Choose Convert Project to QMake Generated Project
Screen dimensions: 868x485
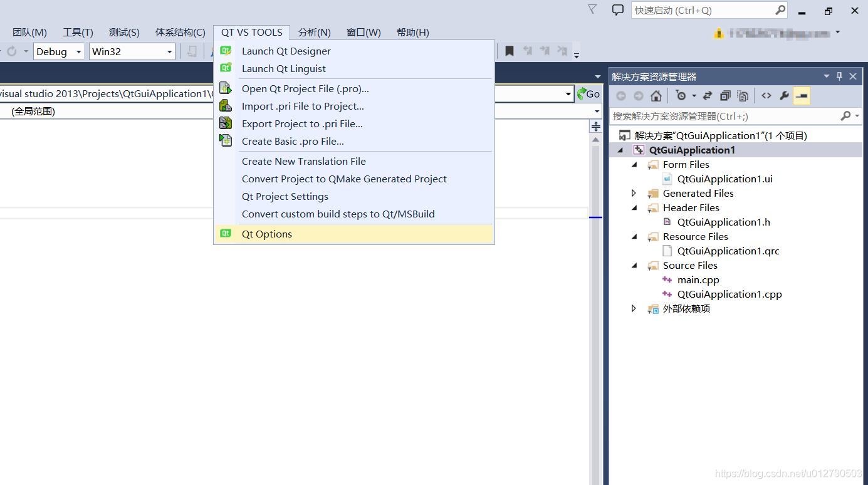[354, 179]
